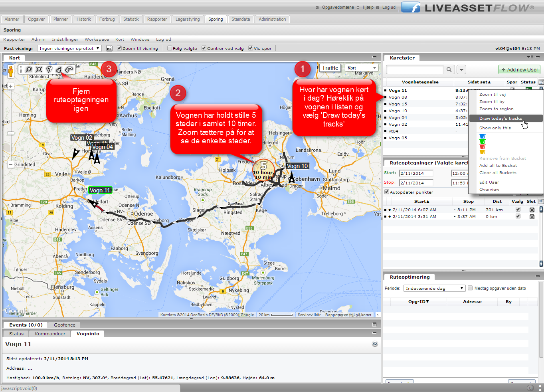
Task: Open the Kort map type dropdown
Action: pos(362,68)
